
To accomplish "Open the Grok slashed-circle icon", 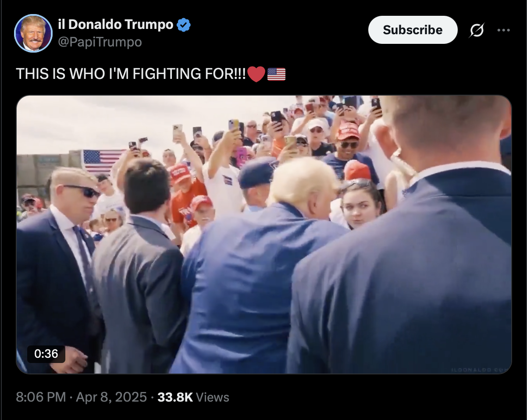I will tap(477, 30).
